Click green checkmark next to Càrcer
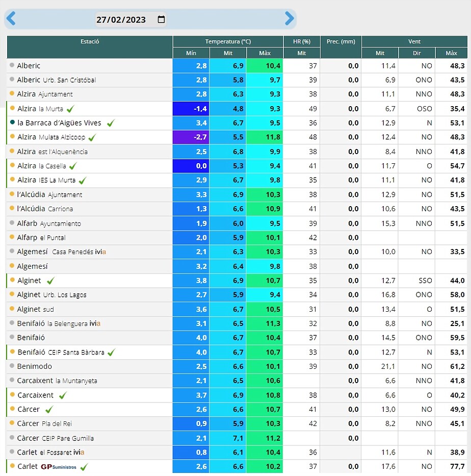 point(49,410)
